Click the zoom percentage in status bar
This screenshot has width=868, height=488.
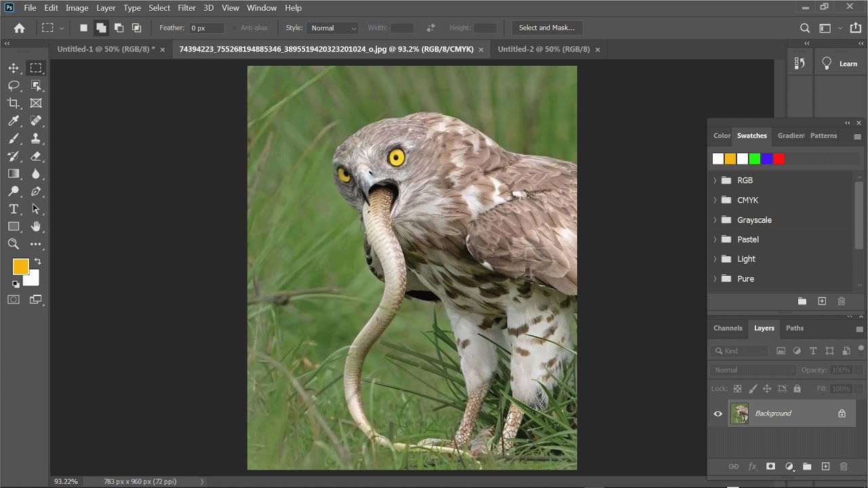tap(66, 481)
